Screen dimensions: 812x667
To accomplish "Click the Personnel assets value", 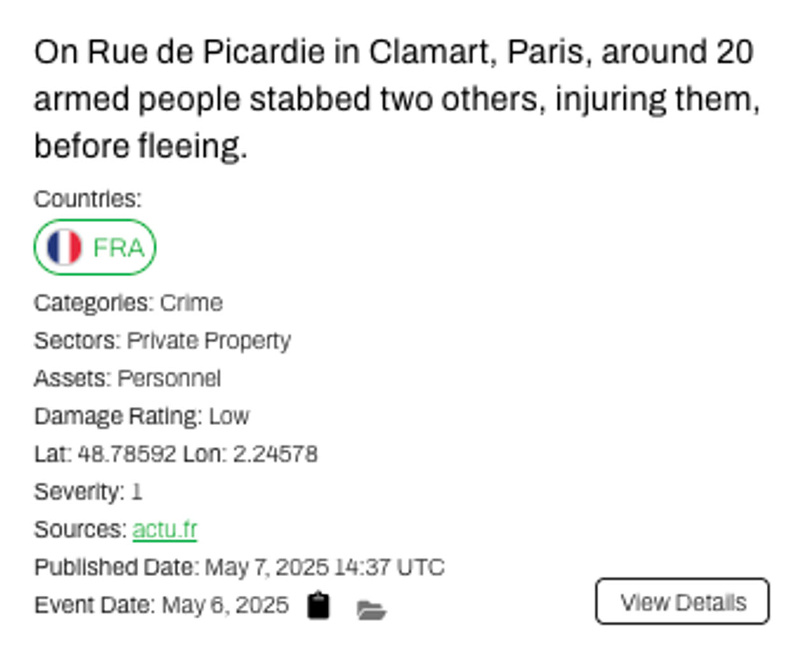I will tap(169, 378).
